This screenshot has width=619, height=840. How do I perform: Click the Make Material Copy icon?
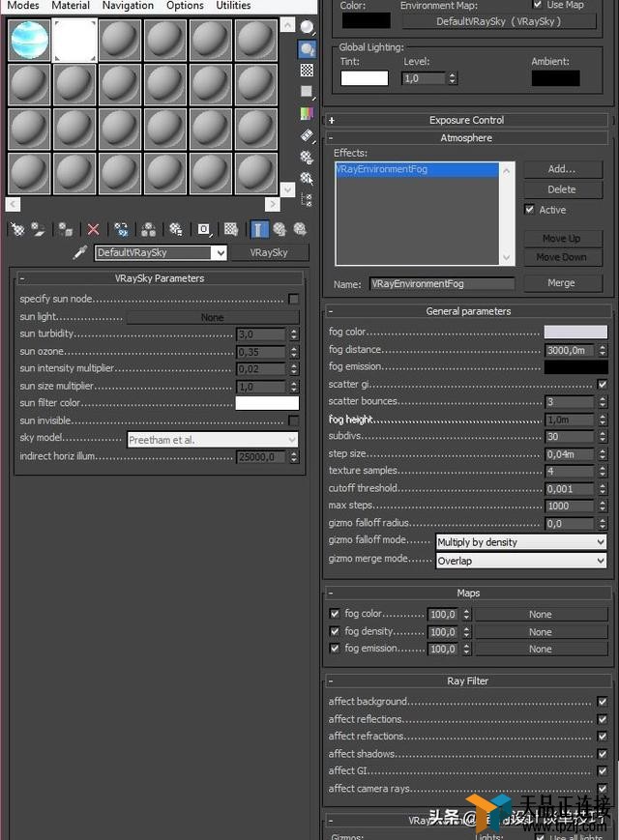121,229
